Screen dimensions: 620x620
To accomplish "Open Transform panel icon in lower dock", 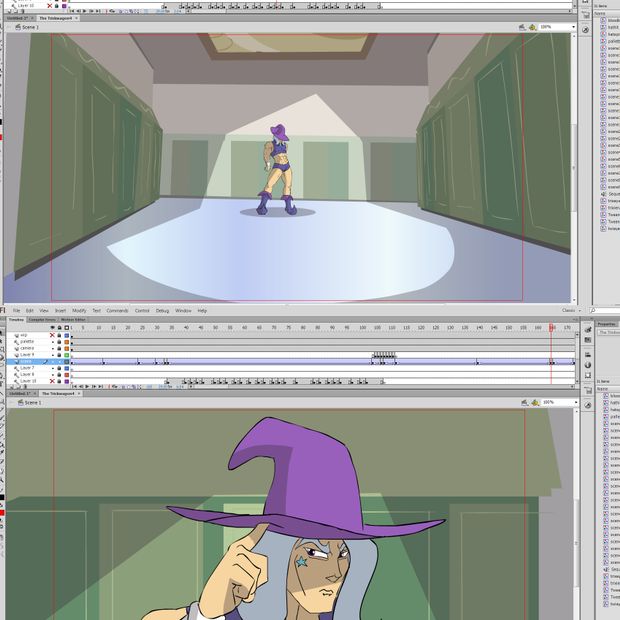I will 588,375.
